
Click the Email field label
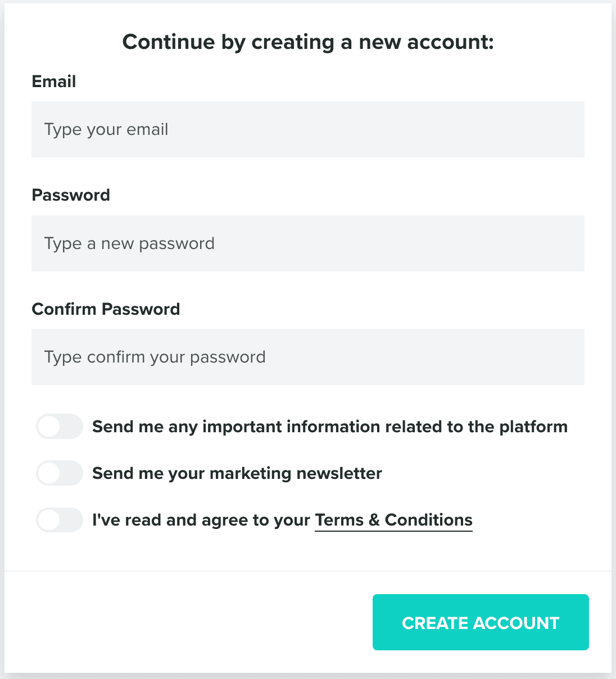point(53,82)
